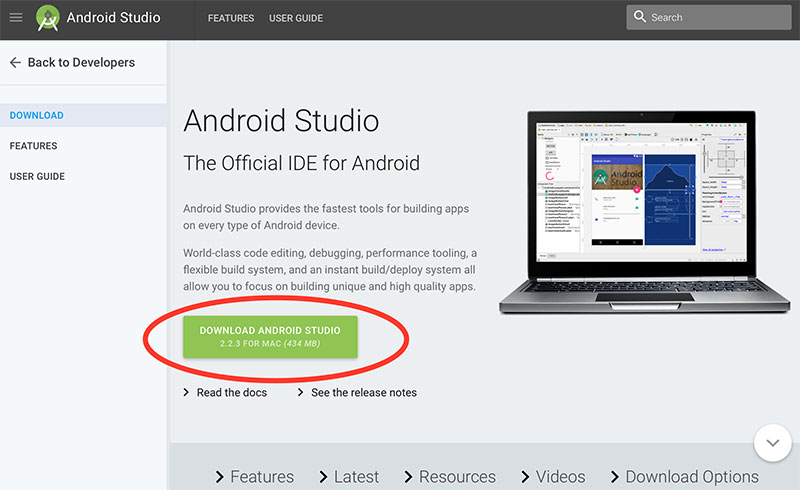
Task: Select USER GUIDE in the left sidebar
Action: (x=37, y=177)
